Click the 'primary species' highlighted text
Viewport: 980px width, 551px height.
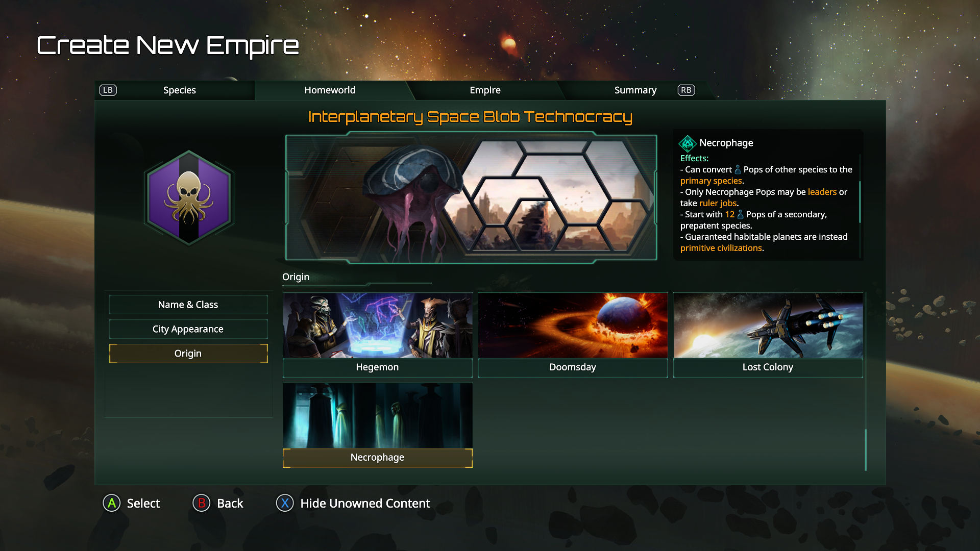(710, 181)
